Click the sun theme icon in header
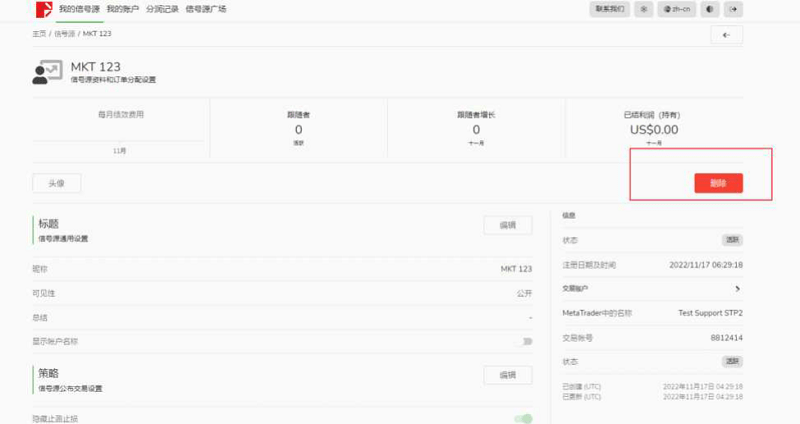Screen dimensions: 800x424 click(x=644, y=9)
